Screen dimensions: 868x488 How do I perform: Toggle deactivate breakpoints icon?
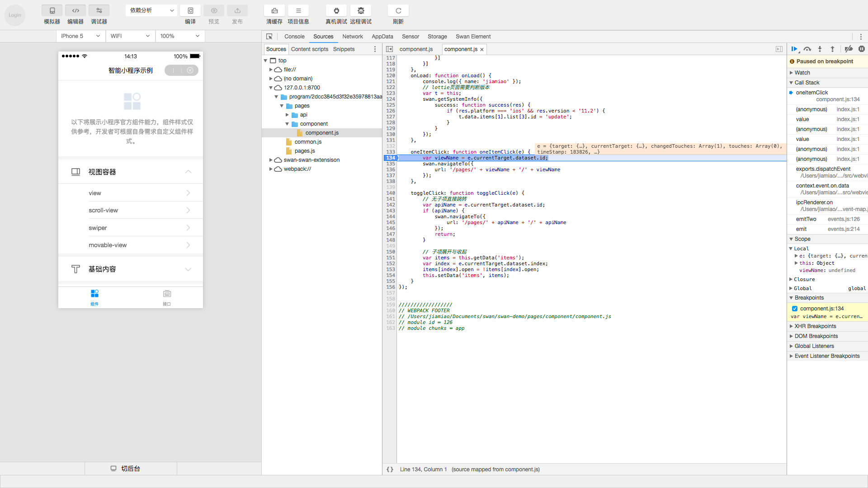[849, 49]
